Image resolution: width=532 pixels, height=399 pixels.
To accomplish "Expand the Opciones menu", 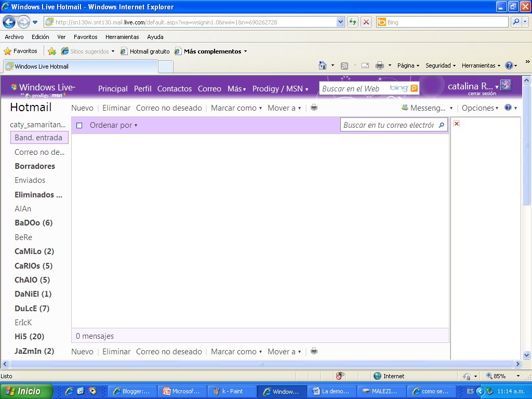I will tap(480, 108).
